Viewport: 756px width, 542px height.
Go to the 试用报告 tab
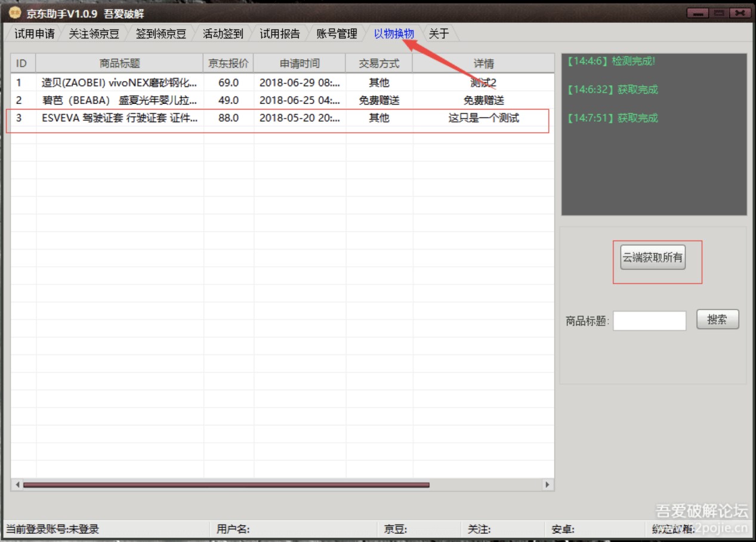tap(280, 34)
